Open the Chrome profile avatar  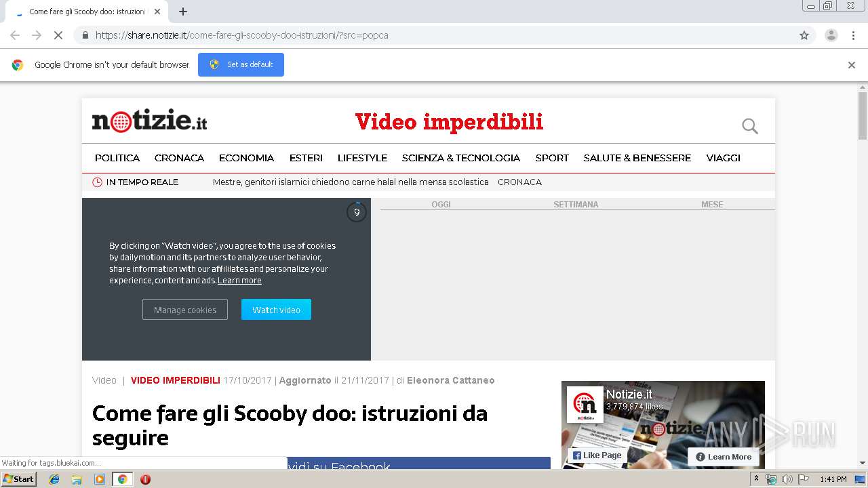(x=831, y=35)
